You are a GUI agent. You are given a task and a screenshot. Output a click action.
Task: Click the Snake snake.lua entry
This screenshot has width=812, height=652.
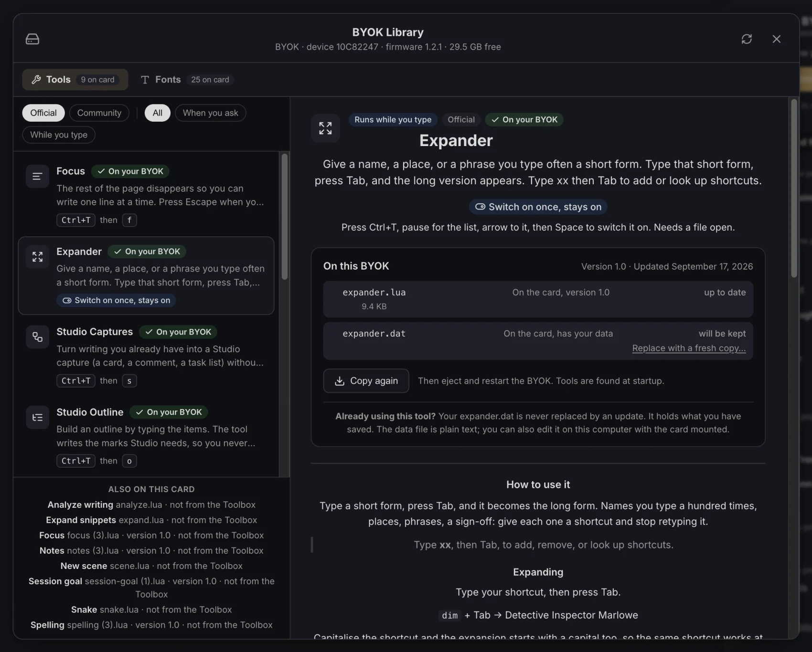tap(151, 610)
